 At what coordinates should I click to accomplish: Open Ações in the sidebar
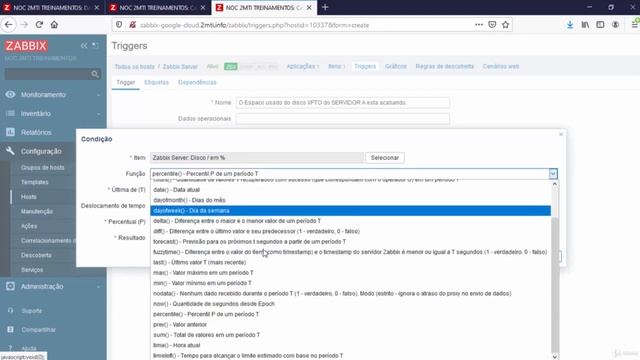tap(29, 226)
